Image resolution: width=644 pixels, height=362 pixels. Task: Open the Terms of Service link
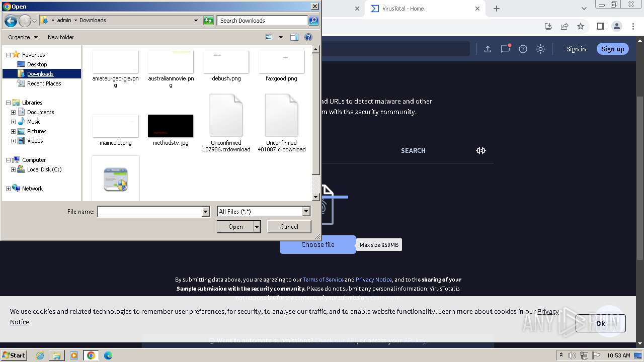323,280
